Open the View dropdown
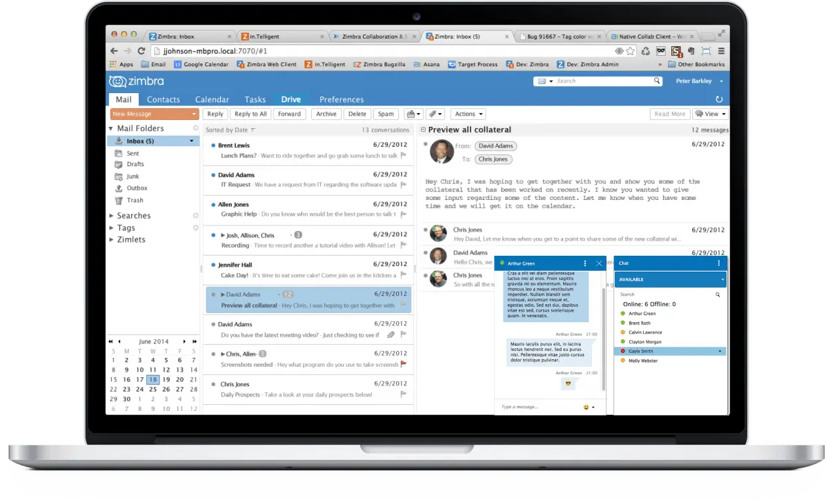 (x=710, y=114)
